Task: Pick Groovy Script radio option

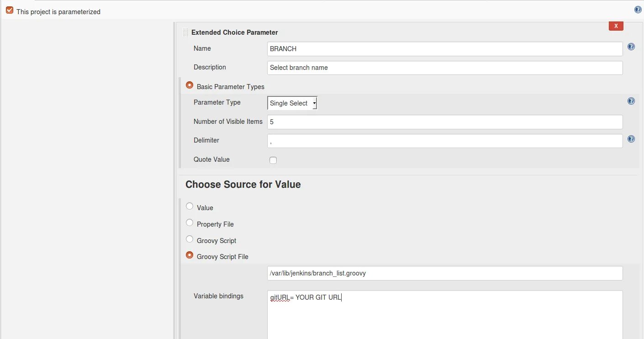Action: click(190, 239)
